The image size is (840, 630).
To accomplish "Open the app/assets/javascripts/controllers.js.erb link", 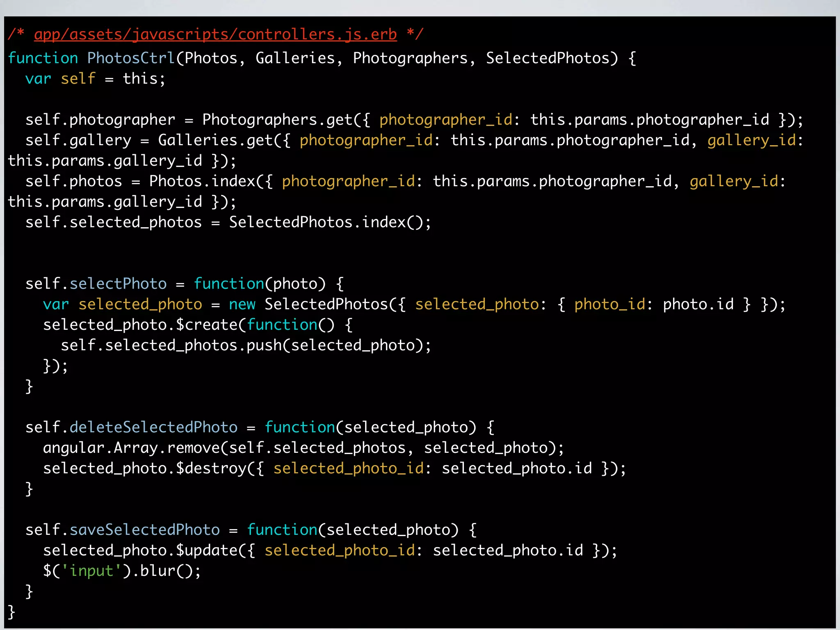I will tap(215, 34).
